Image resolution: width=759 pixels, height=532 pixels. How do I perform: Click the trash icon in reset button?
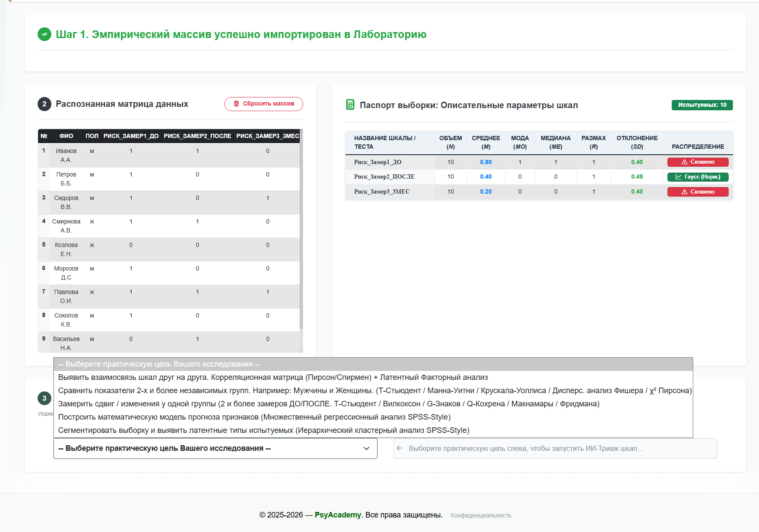click(x=236, y=104)
